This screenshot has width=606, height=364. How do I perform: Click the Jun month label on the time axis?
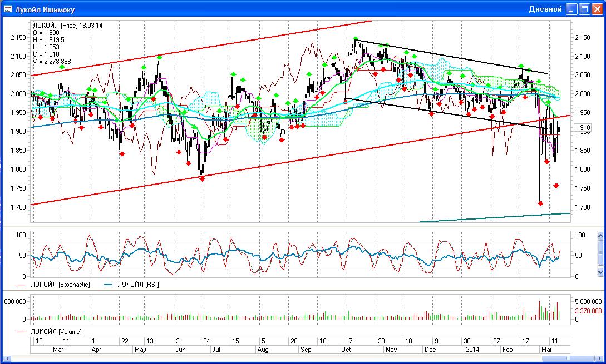coord(180,350)
